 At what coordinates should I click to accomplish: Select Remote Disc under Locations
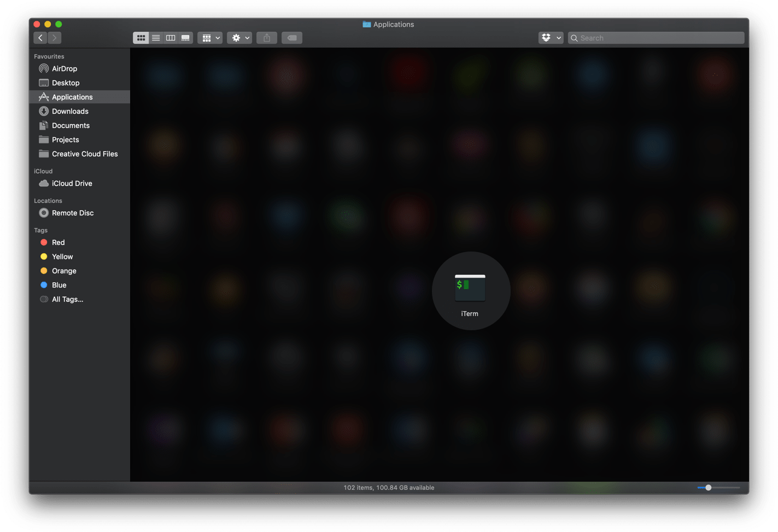tap(79, 213)
